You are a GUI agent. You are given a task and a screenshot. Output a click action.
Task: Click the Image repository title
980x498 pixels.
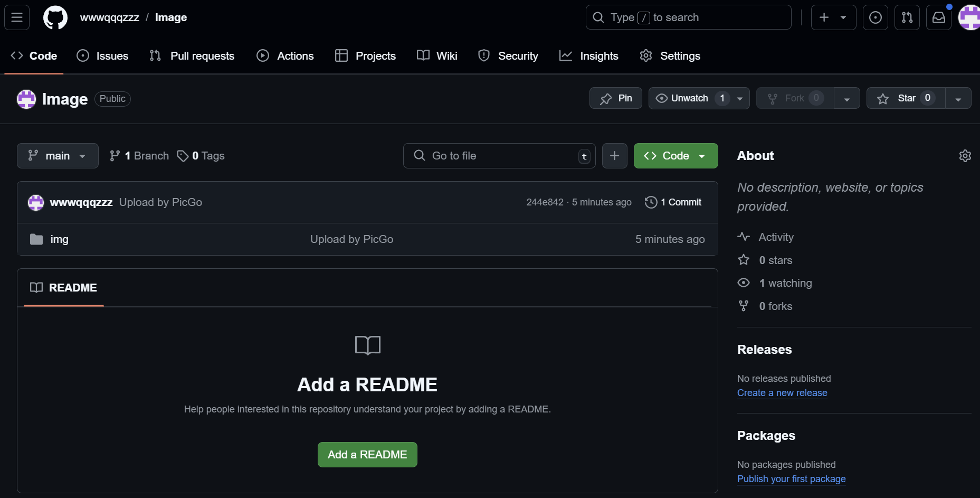[65, 99]
